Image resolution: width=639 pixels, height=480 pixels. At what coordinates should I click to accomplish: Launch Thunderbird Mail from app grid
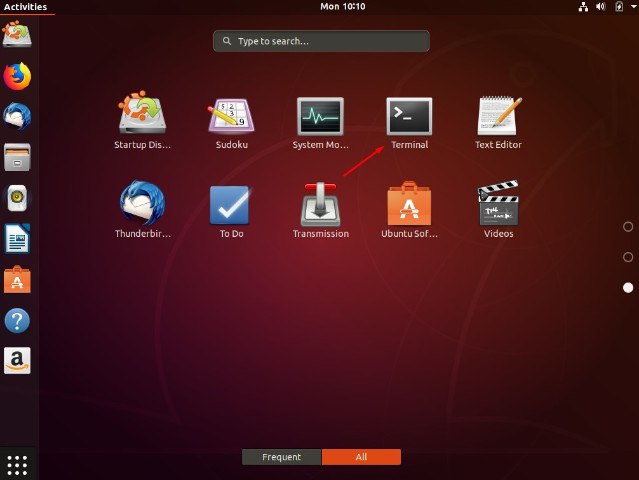(142, 210)
